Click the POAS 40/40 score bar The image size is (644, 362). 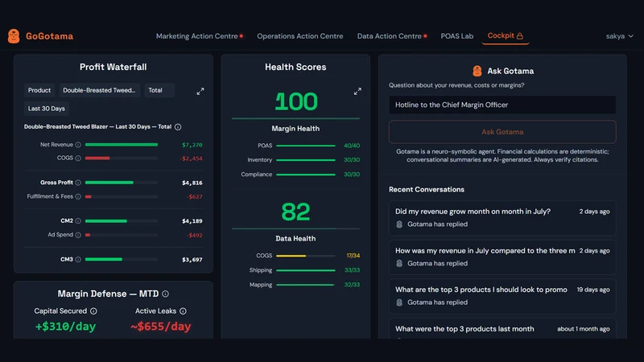(x=306, y=146)
